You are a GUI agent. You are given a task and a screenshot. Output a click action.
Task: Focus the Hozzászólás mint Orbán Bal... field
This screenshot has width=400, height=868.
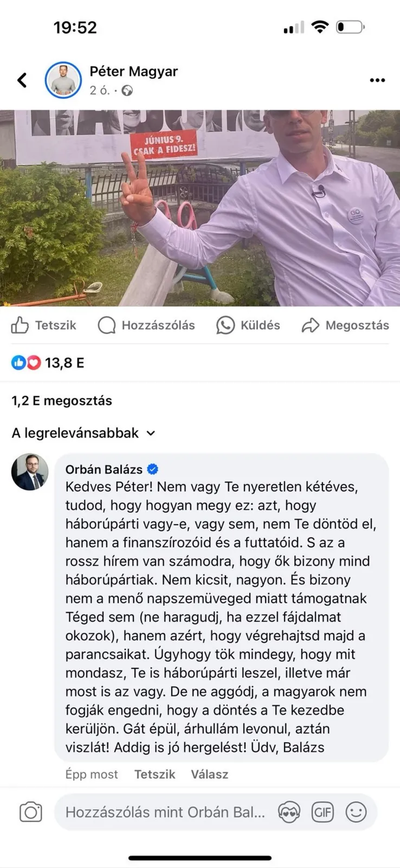165,812
